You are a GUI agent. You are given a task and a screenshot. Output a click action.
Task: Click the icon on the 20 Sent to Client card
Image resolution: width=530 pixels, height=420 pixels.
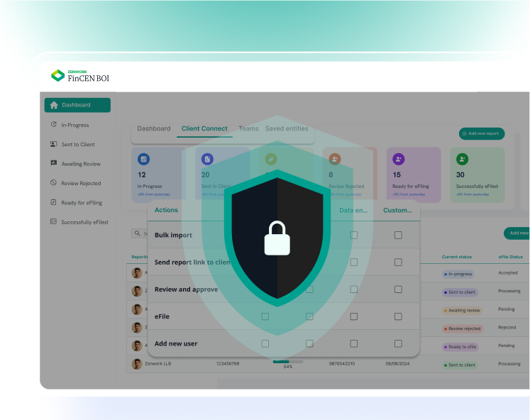coord(207,159)
